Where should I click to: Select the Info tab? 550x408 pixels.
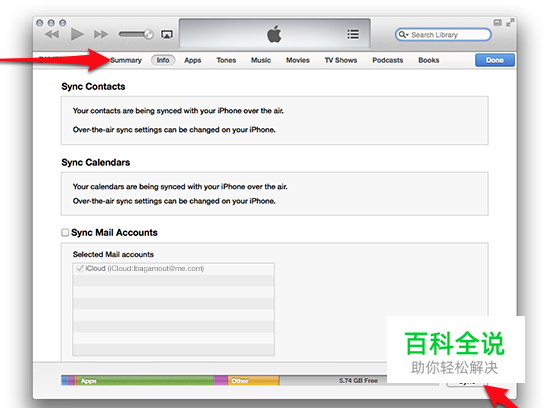click(x=163, y=60)
